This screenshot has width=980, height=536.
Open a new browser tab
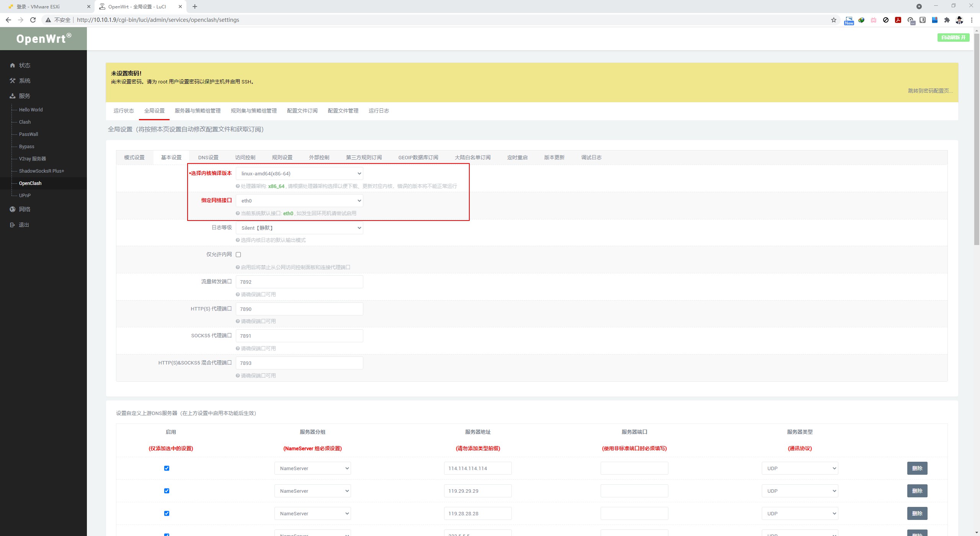point(195,7)
